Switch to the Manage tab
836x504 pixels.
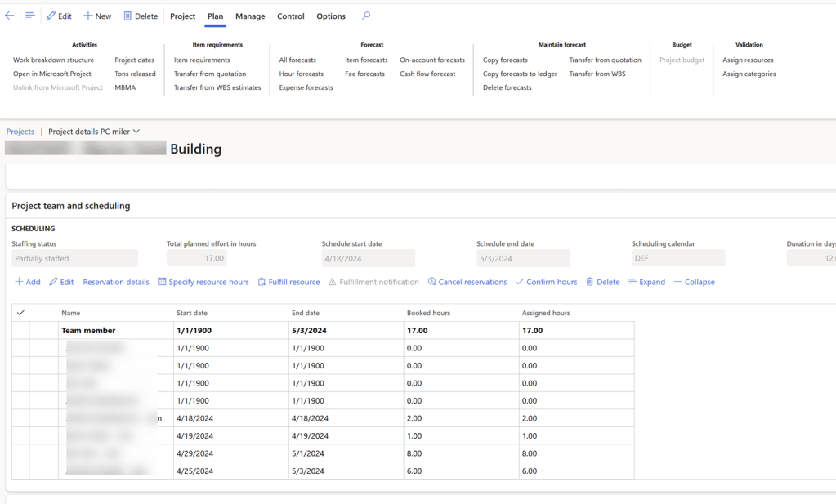click(x=250, y=16)
